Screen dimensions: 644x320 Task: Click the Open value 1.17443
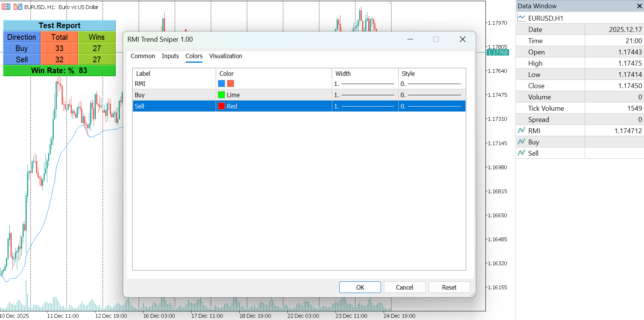[630, 52]
